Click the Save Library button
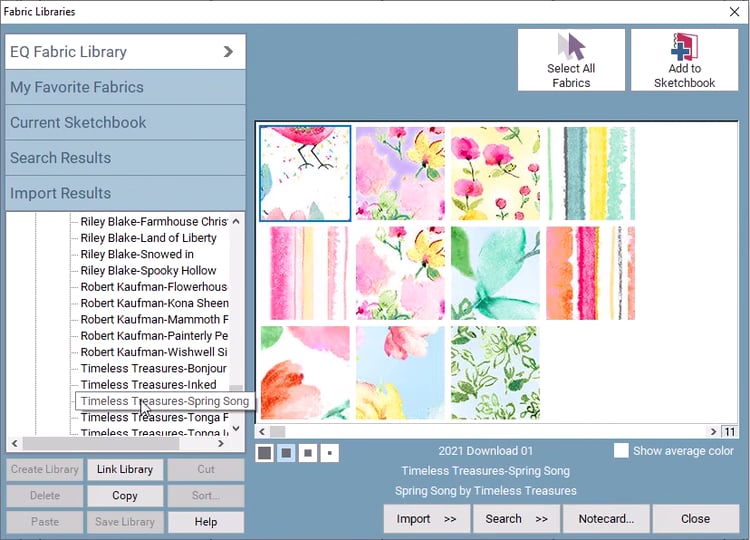 coord(125,522)
